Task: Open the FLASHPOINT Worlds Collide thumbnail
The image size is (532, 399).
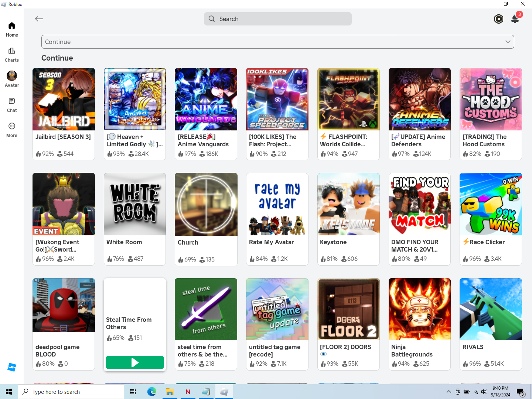Action: coord(348,99)
